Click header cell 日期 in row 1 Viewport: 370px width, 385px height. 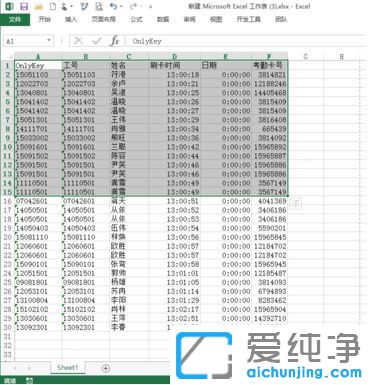[x=226, y=65]
